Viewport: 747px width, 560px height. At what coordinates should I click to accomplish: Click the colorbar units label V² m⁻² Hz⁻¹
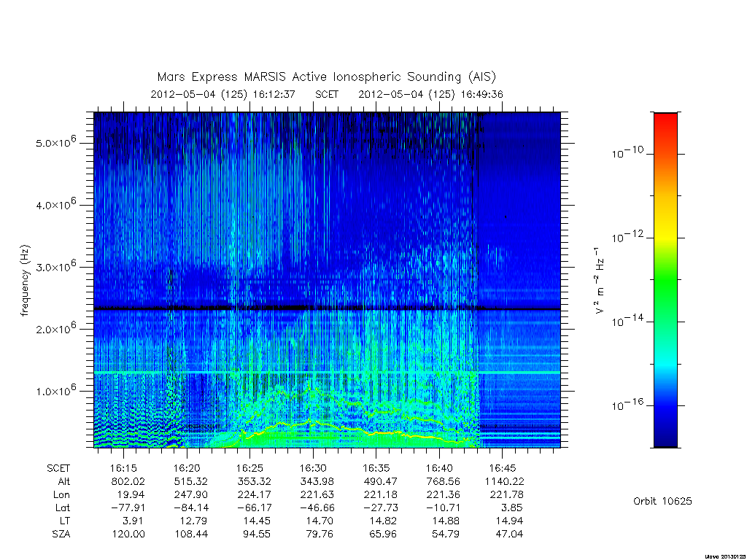click(600, 280)
